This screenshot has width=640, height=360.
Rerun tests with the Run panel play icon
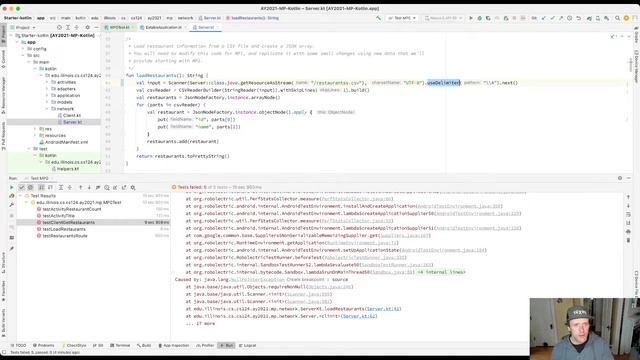tap(11, 187)
